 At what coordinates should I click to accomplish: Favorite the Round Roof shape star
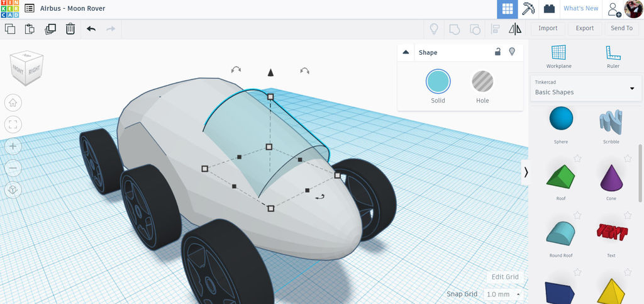point(577,215)
